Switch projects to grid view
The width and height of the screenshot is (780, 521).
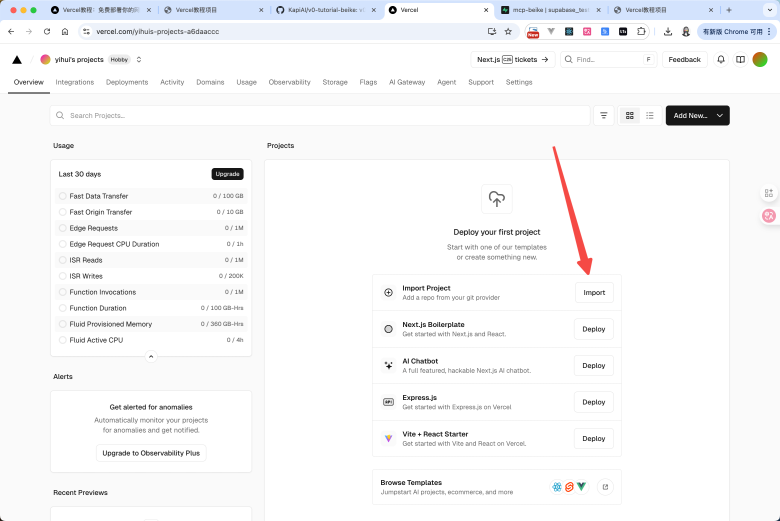coord(630,115)
